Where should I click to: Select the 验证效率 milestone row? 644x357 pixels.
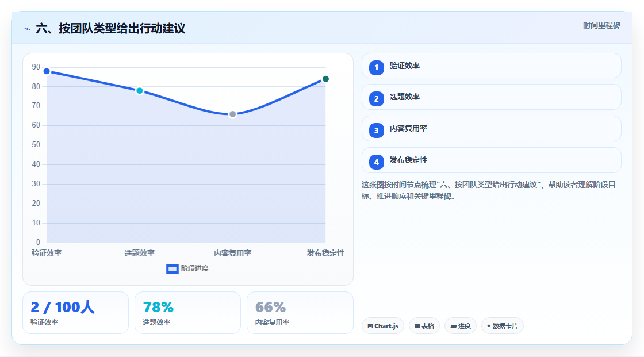coord(491,66)
